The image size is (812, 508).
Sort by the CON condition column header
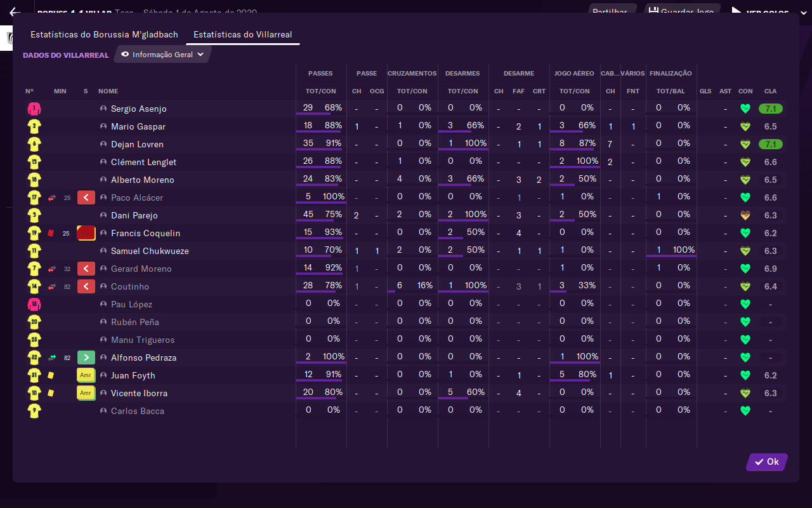[x=745, y=91]
